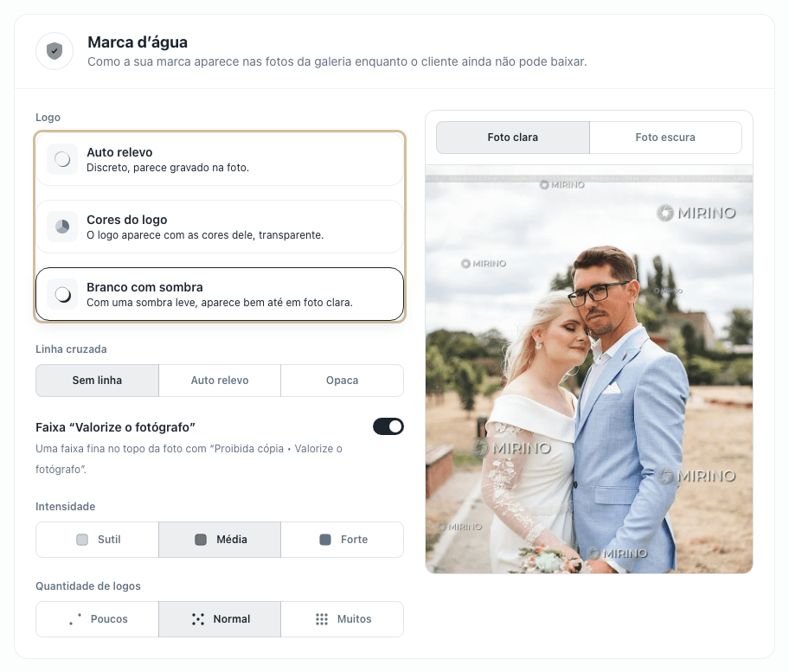The image size is (789, 672).
Task: Click the Auto relevo logo style icon
Action: pyautogui.click(x=62, y=159)
